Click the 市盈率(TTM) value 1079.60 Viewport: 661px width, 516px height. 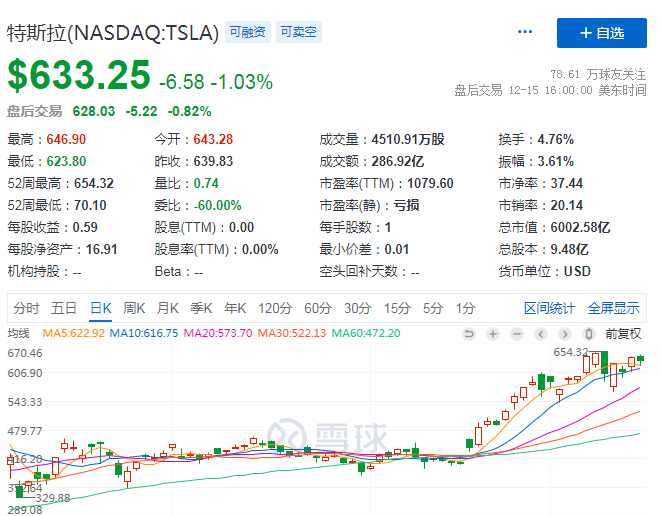click(x=430, y=183)
